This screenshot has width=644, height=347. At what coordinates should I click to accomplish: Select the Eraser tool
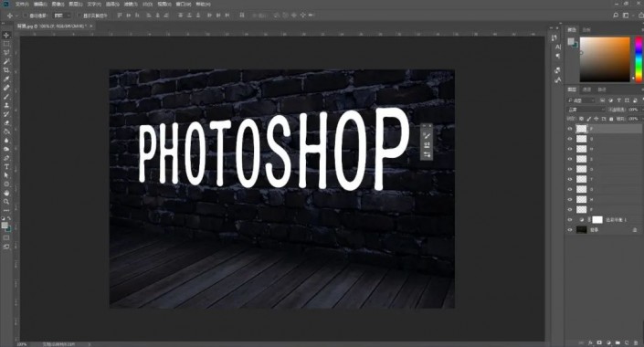coord(6,122)
